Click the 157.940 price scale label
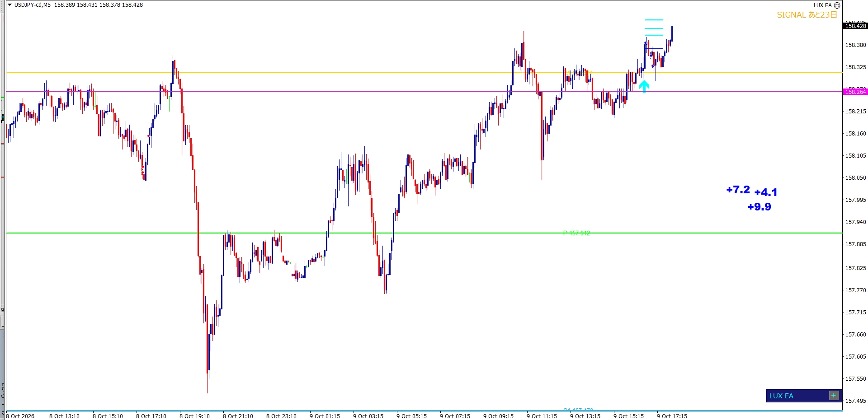Viewport: 868px width, 420px height. click(x=856, y=222)
